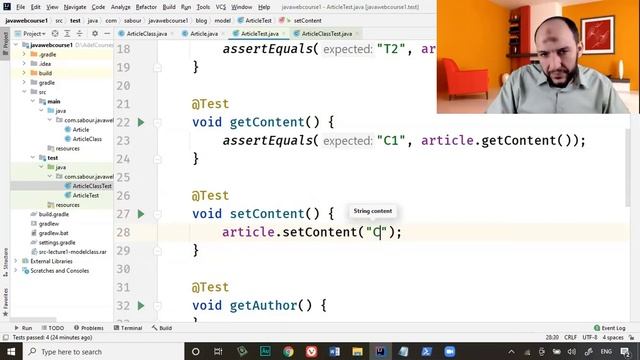
Task: Click the CRLF line separator indicator
Action: pos(570,338)
